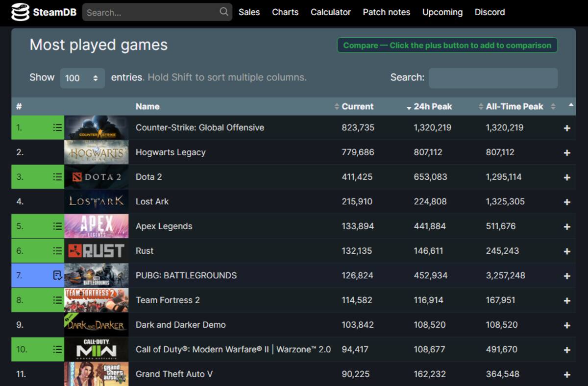Click the SteamDB logo icon

pos(20,12)
